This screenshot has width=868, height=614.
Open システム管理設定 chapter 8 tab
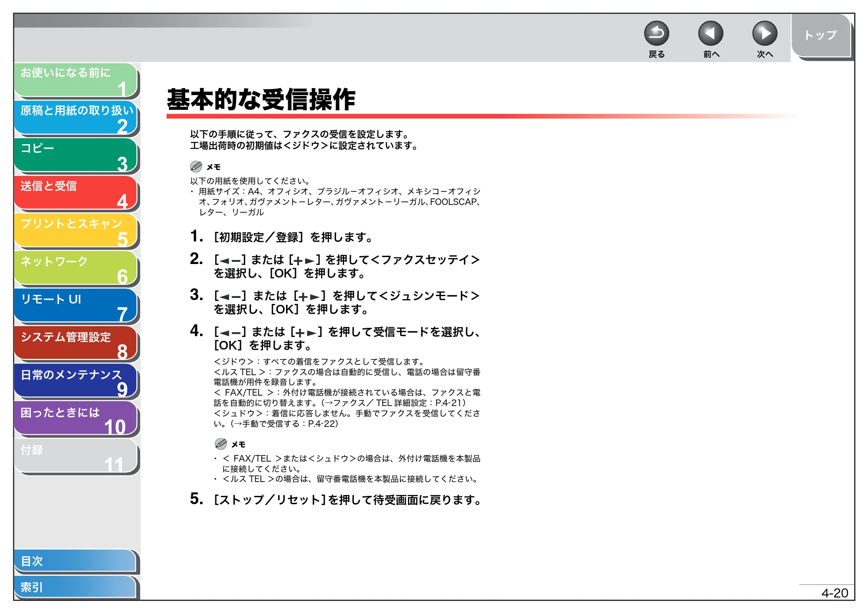pos(76,343)
